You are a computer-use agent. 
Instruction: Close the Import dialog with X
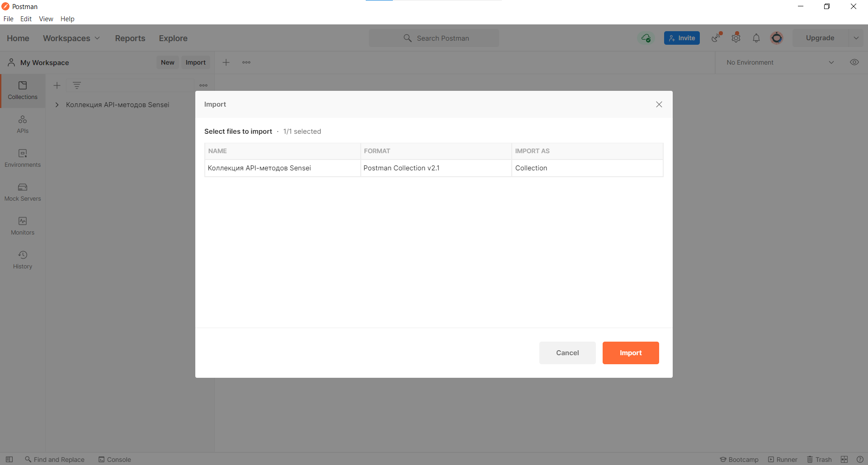pos(659,104)
